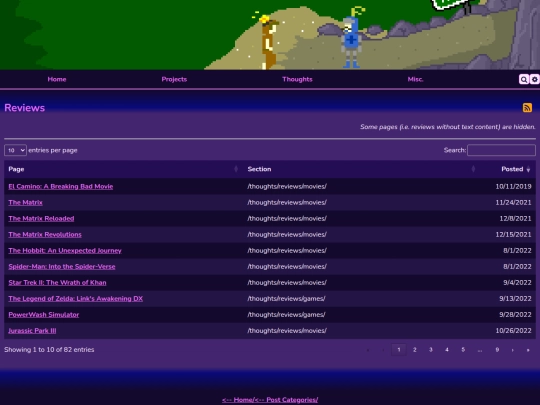Screen dimensions: 540x405
Task: Open Link's Awakening DX review
Action: coord(76,299)
